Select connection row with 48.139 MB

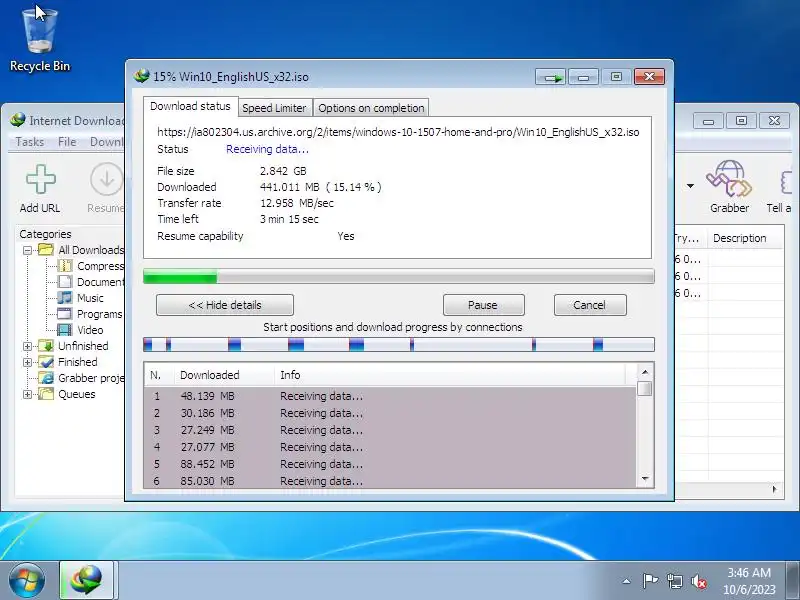[x=390, y=396]
